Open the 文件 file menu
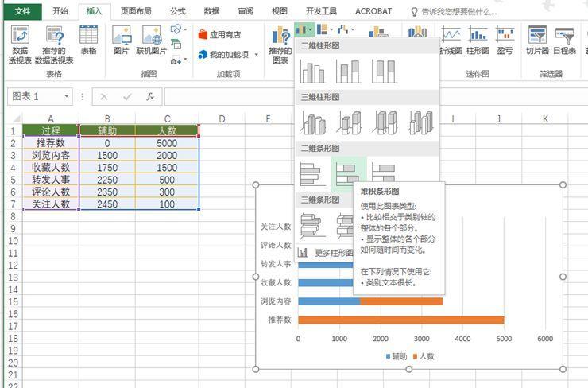The width and height of the screenshot is (588, 388). click(x=22, y=11)
